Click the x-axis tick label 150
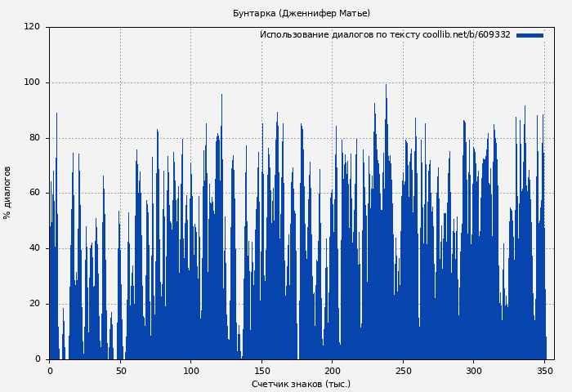The image size is (572, 392). point(261,371)
